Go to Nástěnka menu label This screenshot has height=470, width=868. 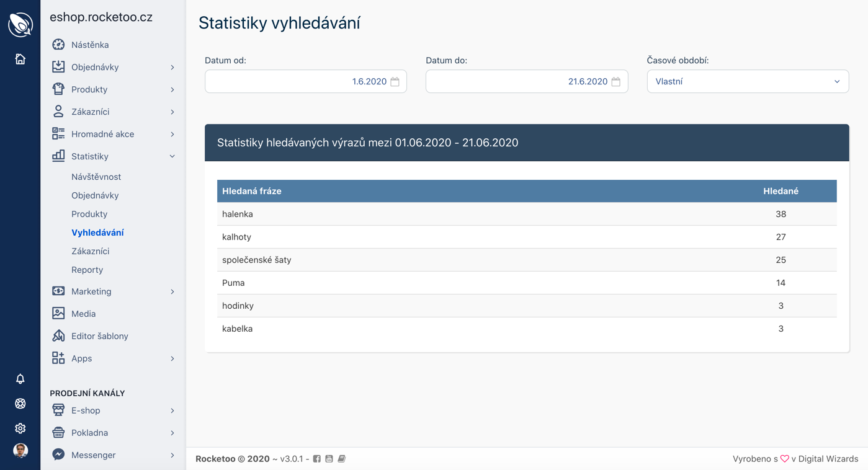point(90,45)
